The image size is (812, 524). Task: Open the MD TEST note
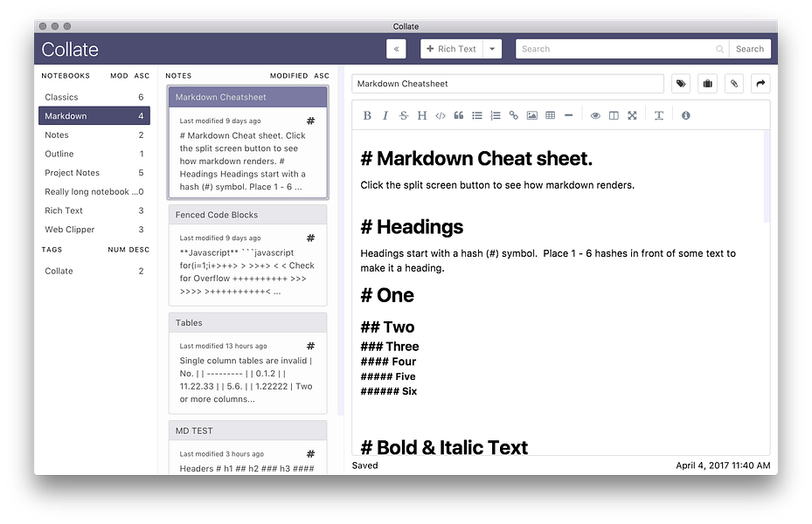[x=247, y=447]
